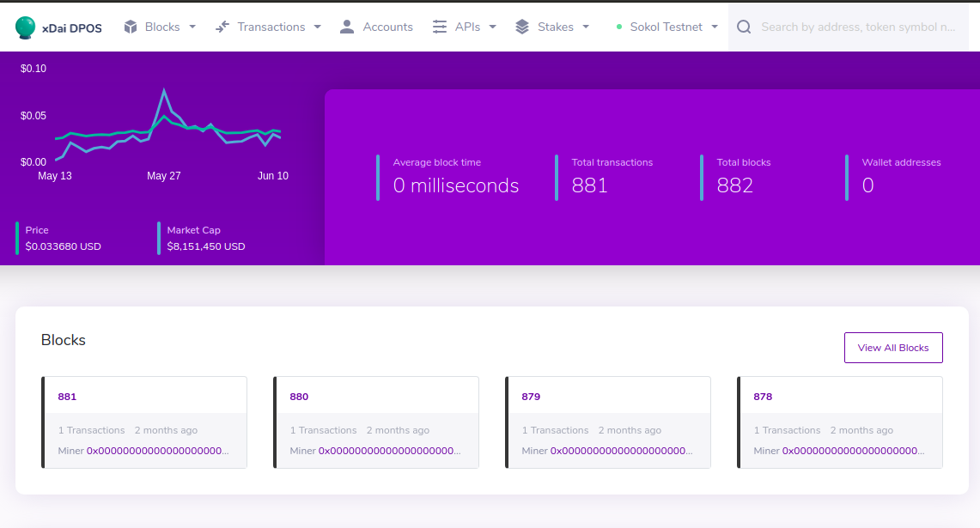Open the Transactions menu
This screenshot has height=528, width=980.
271,27
